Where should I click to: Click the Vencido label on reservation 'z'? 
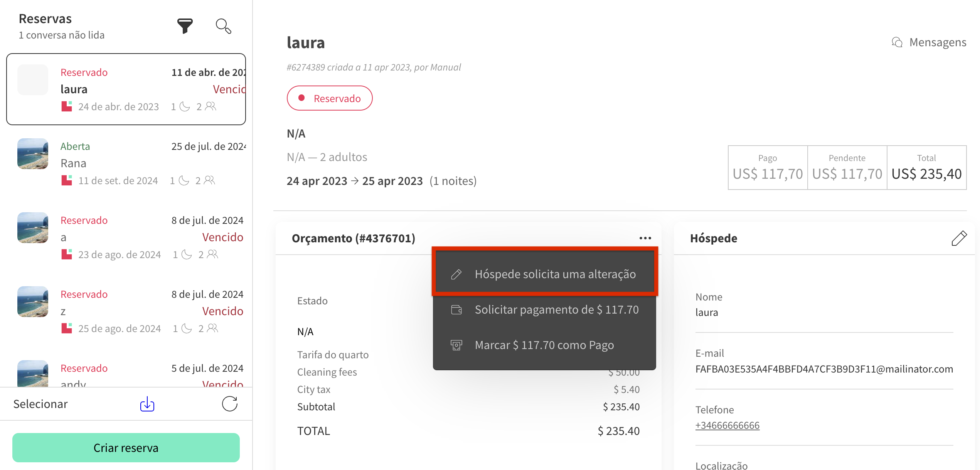pyautogui.click(x=223, y=311)
